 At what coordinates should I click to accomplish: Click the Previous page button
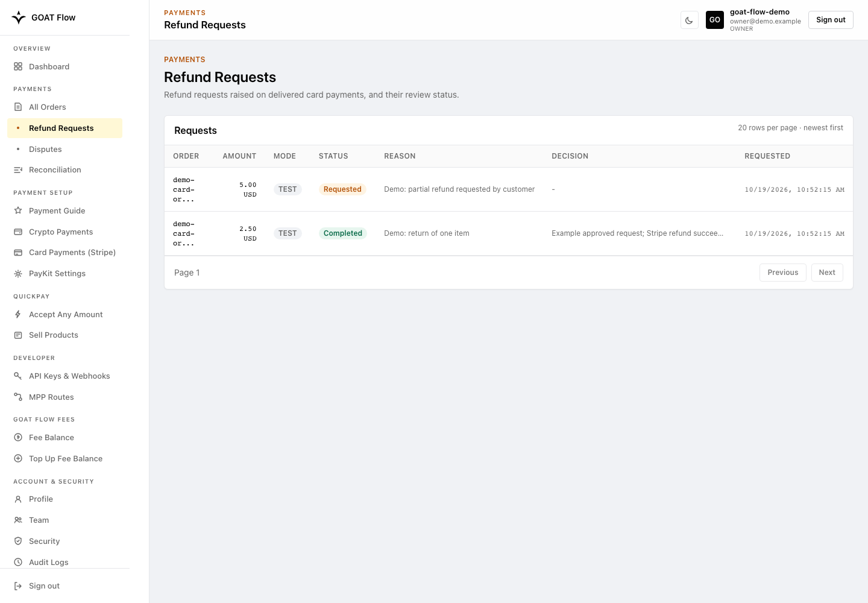point(783,273)
